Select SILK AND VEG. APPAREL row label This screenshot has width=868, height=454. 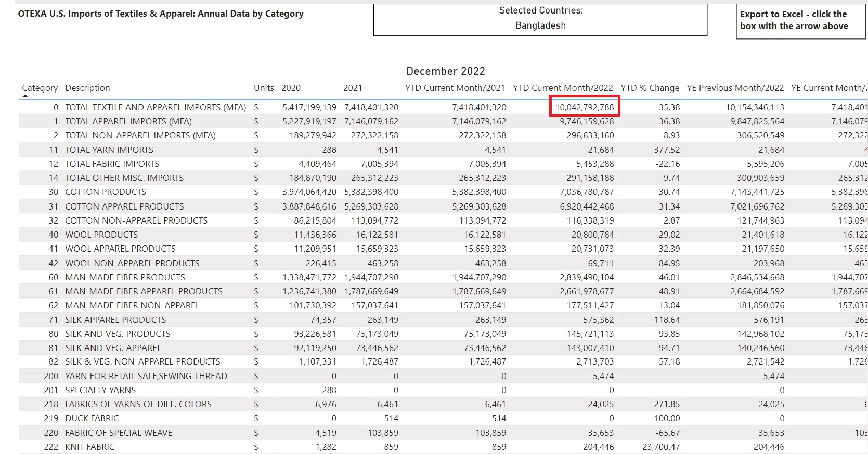(x=113, y=348)
